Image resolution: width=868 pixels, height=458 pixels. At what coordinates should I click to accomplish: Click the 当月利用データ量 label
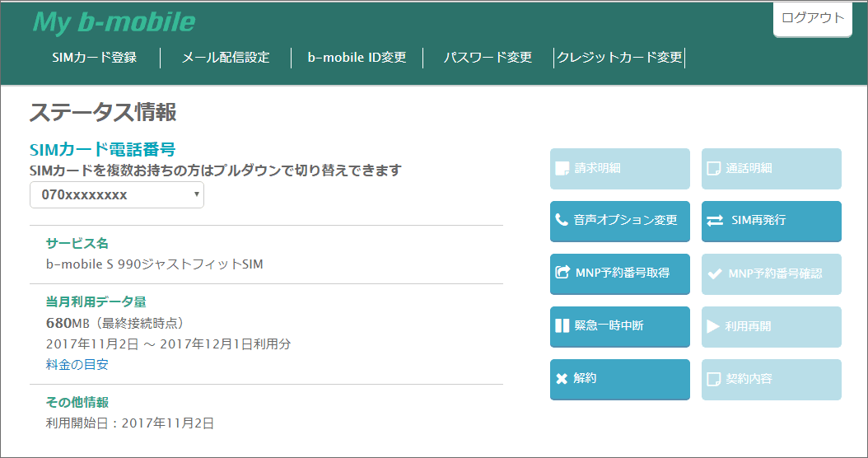pos(96,301)
